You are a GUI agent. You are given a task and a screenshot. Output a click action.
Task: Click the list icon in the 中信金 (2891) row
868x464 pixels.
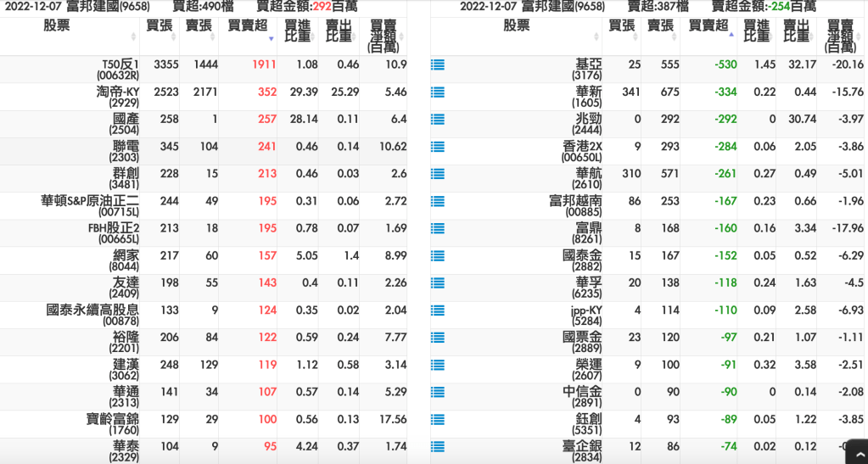pos(437,392)
